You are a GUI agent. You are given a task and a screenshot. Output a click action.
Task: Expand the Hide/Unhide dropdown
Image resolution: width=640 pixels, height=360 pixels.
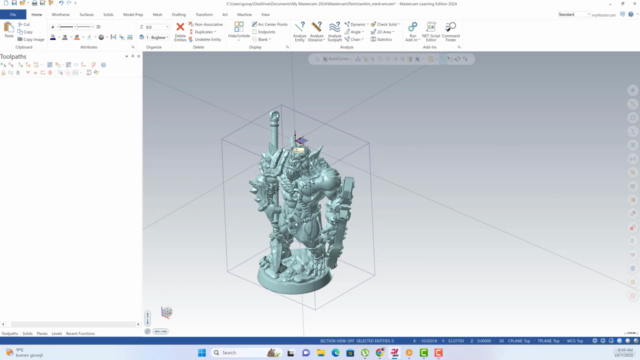(x=239, y=40)
